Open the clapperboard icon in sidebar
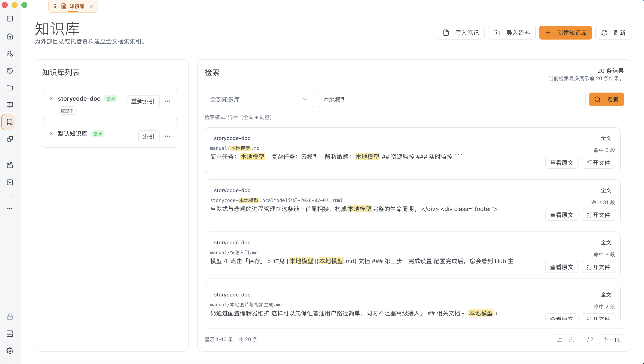 10,165
